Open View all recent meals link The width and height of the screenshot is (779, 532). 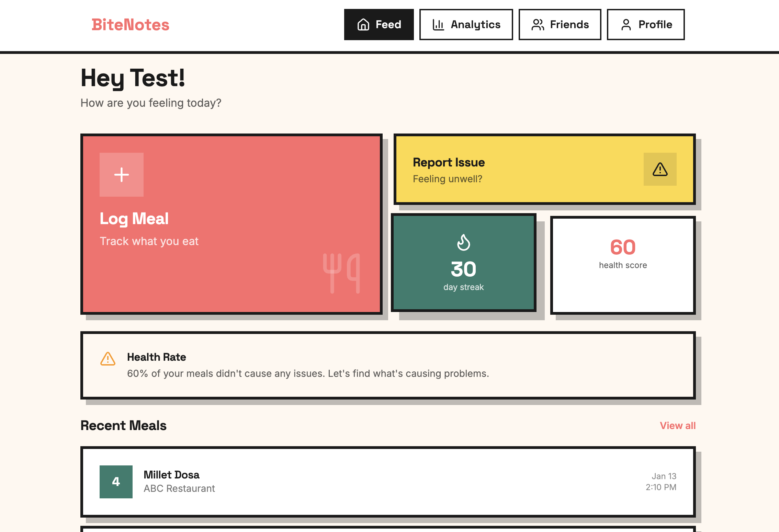pos(678,426)
